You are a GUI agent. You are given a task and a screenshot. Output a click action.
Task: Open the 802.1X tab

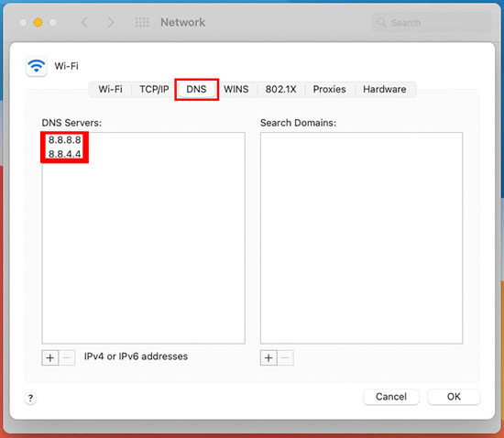point(280,89)
